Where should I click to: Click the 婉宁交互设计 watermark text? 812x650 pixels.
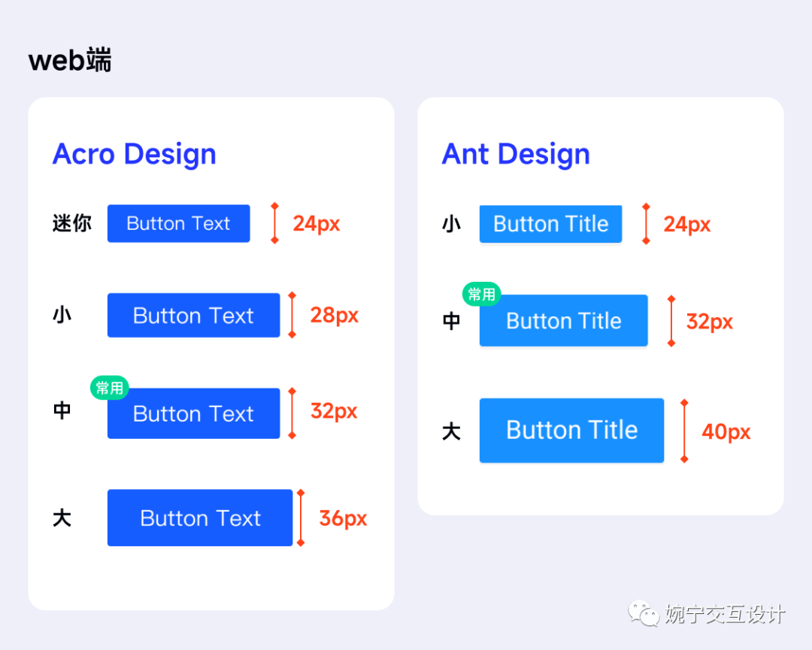(725, 614)
